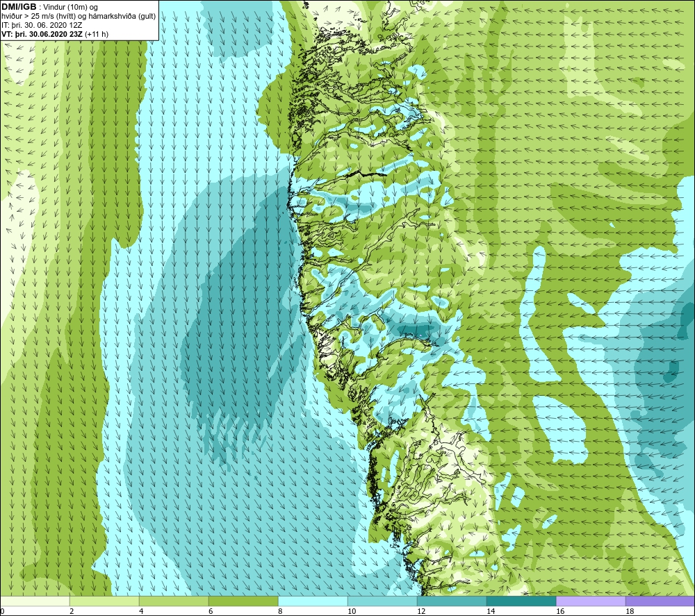Click the 'Vindur (10m) og' label
Image resolution: width=695 pixels, height=616 pixels.
coord(71,8)
